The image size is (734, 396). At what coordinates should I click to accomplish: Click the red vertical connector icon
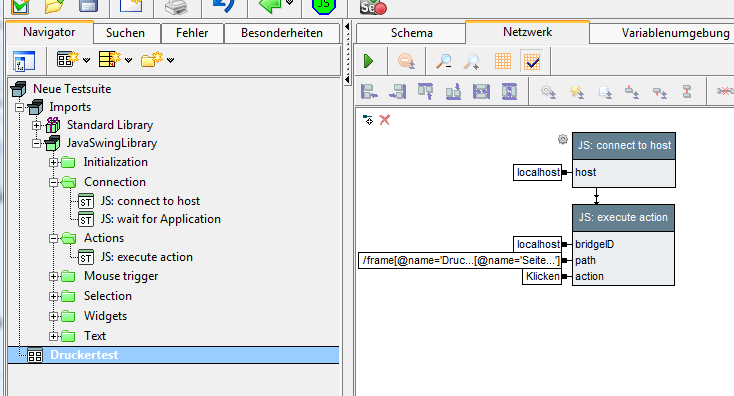coord(687,91)
